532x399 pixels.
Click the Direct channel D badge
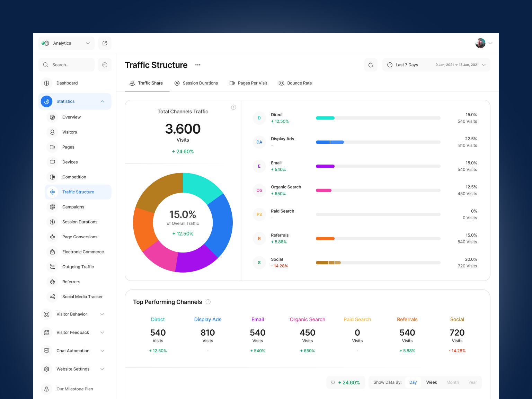(259, 118)
